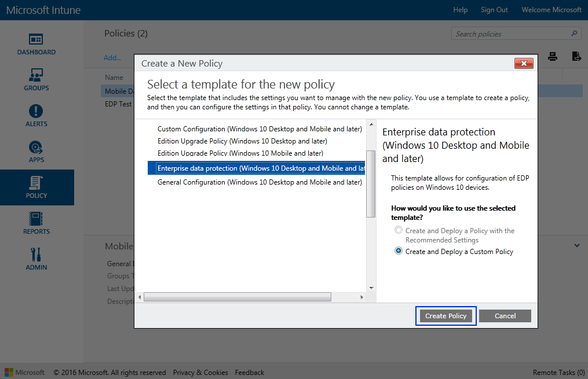
Task: Select Custom Configuration Windows 10 template
Action: coord(260,128)
